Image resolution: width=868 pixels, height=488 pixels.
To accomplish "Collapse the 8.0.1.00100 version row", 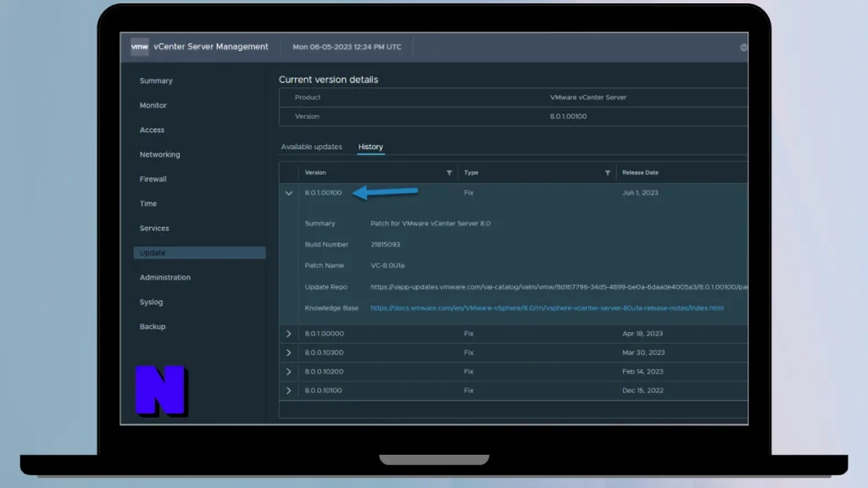I will click(x=288, y=193).
